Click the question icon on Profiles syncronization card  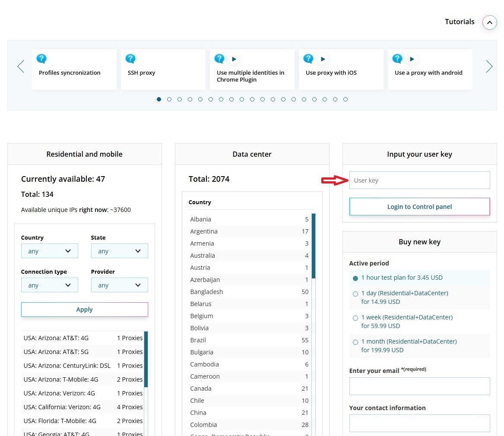click(x=41, y=59)
